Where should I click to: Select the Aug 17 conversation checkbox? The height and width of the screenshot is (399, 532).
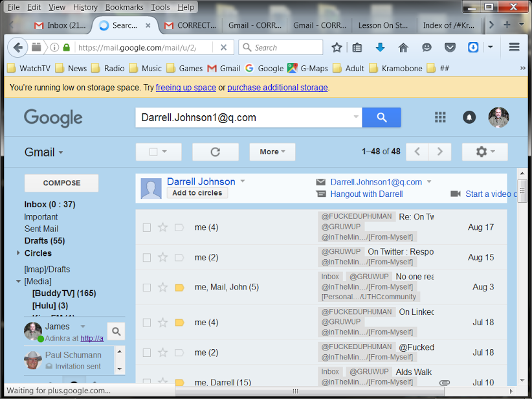(146, 227)
